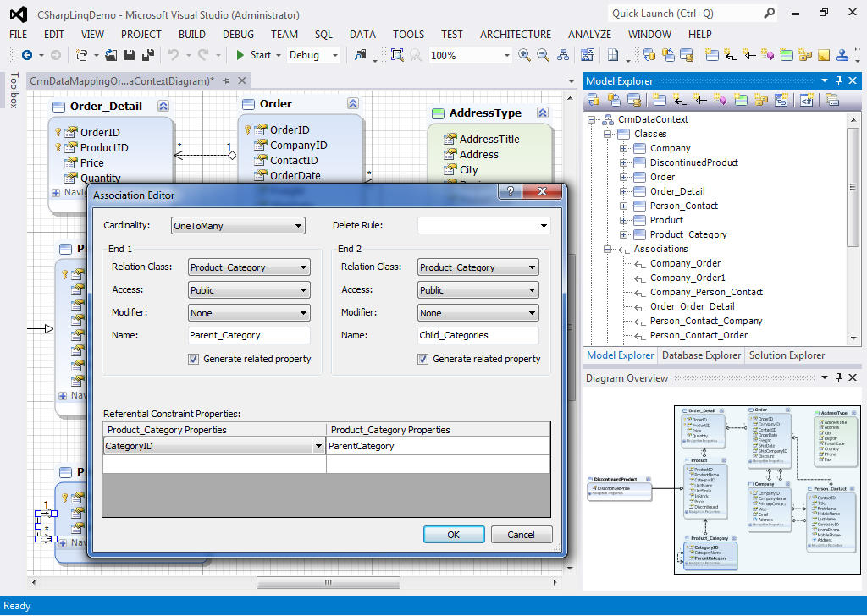Click green Start debugging arrow
Viewport: 867px width, 616px height.
point(240,55)
